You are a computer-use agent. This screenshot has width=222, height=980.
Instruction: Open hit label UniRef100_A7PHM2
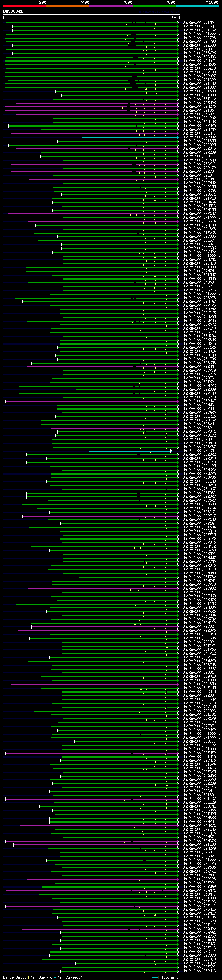click(199, 137)
